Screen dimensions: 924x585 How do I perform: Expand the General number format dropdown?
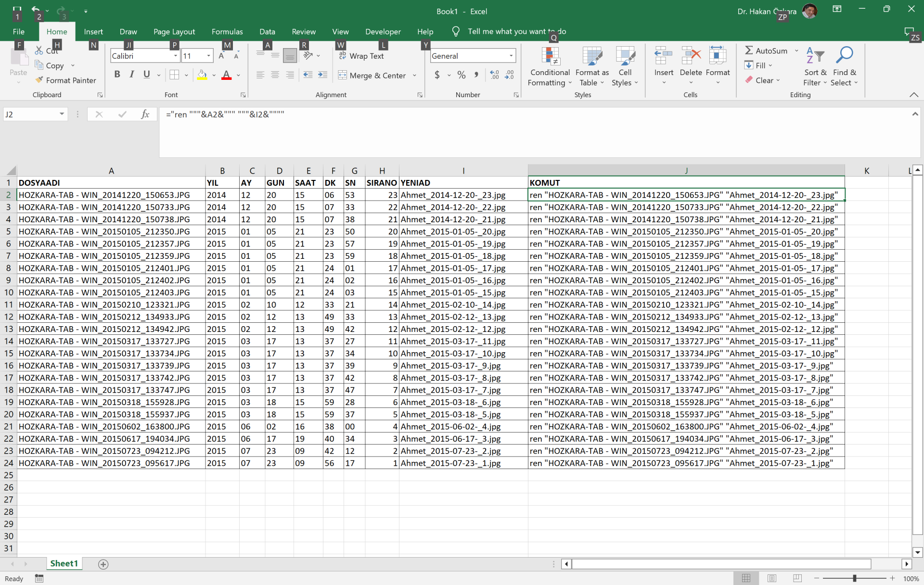[511, 56]
